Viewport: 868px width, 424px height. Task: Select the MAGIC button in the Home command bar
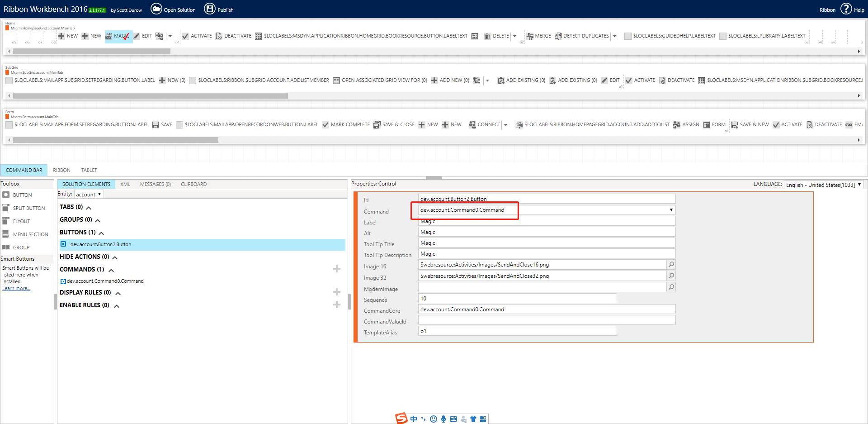click(x=118, y=36)
